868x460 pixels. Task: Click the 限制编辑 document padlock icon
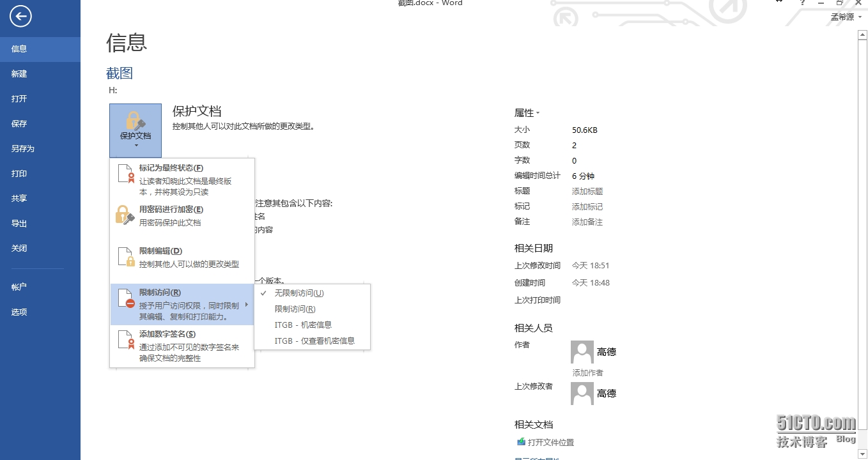point(126,257)
